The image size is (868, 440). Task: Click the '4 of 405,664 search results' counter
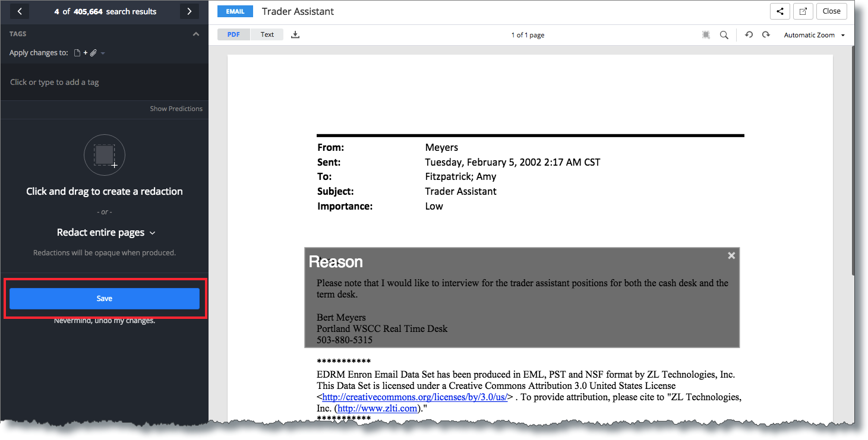click(105, 11)
